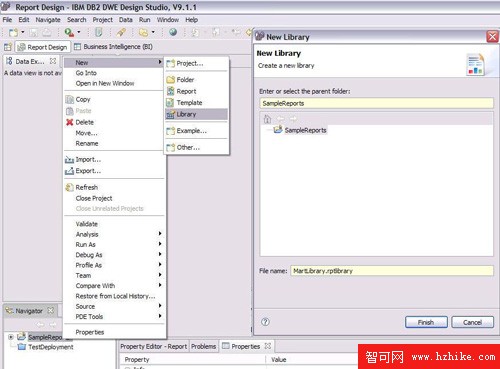500x369 pixels.
Task: Select Import... in context menu
Action: click(x=88, y=160)
